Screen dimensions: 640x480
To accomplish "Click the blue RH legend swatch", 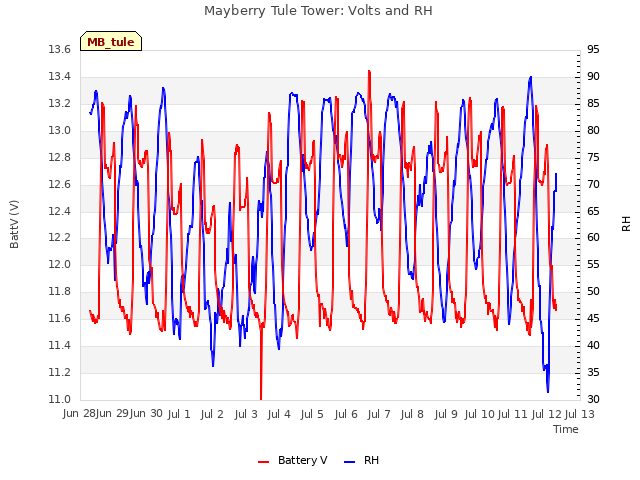I will tap(350, 462).
